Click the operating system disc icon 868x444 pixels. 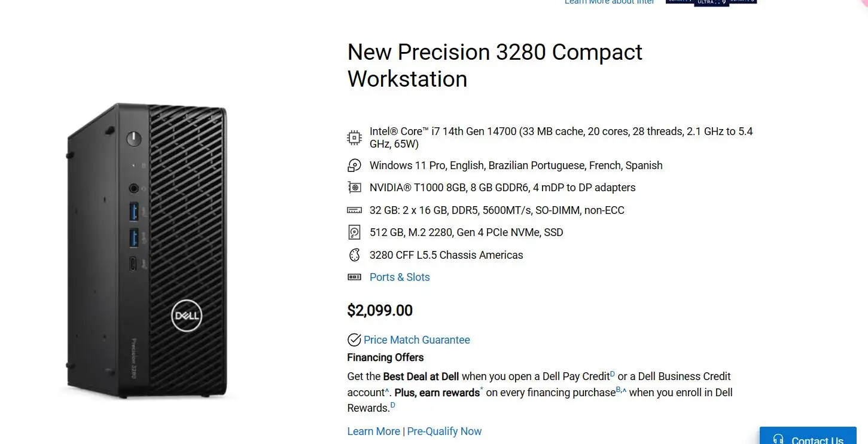coord(354,165)
